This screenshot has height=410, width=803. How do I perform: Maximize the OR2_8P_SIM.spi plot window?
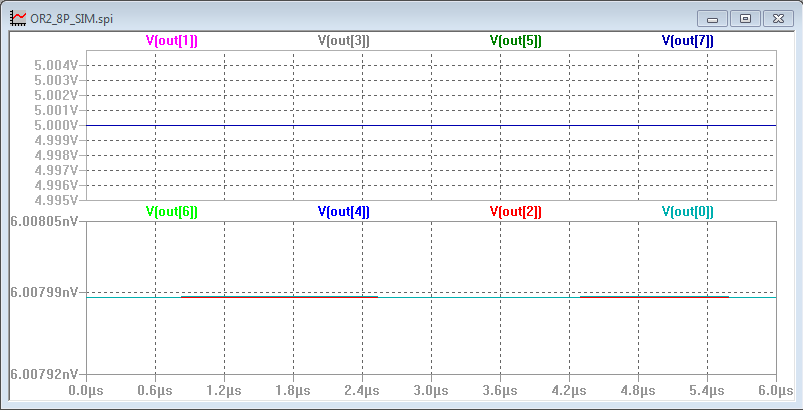tap(745, 19)
